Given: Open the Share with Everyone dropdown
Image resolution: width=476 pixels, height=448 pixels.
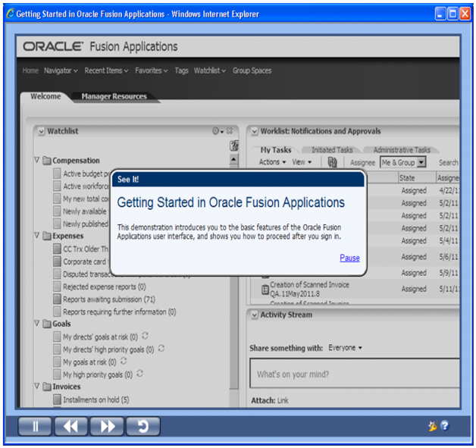Looking at the screenshot, I should pos(345,348).
